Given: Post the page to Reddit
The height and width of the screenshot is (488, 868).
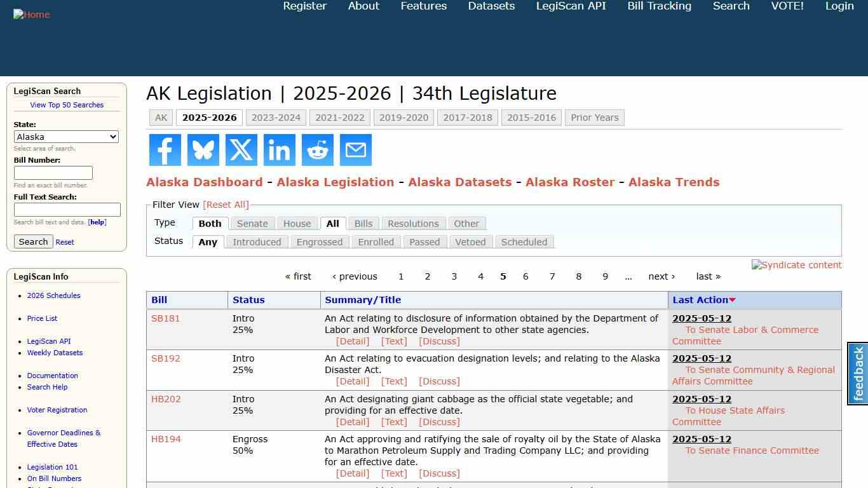Looking at the screenshot, I should click(317, 150).
